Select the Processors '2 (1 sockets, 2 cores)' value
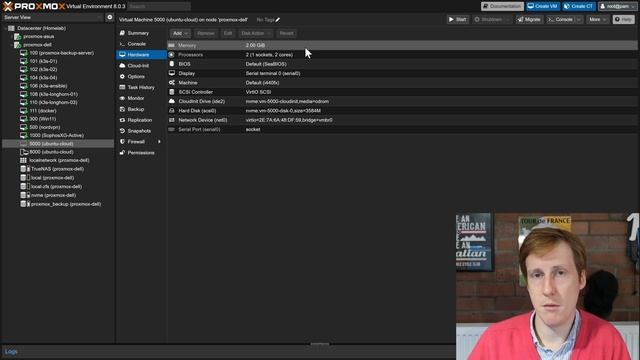The width and height of the screenshot is (640, 360). (269, 55)
